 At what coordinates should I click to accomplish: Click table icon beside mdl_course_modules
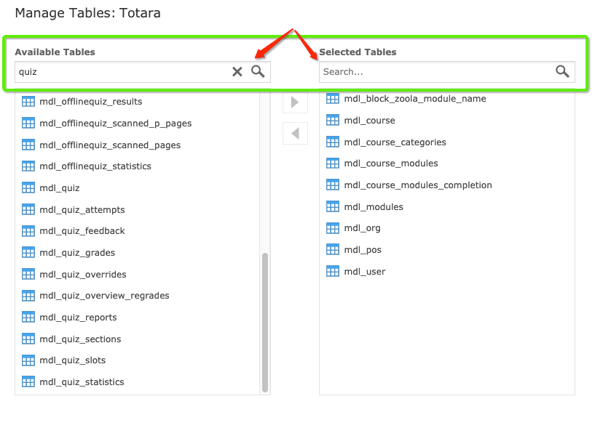point(333,163)
